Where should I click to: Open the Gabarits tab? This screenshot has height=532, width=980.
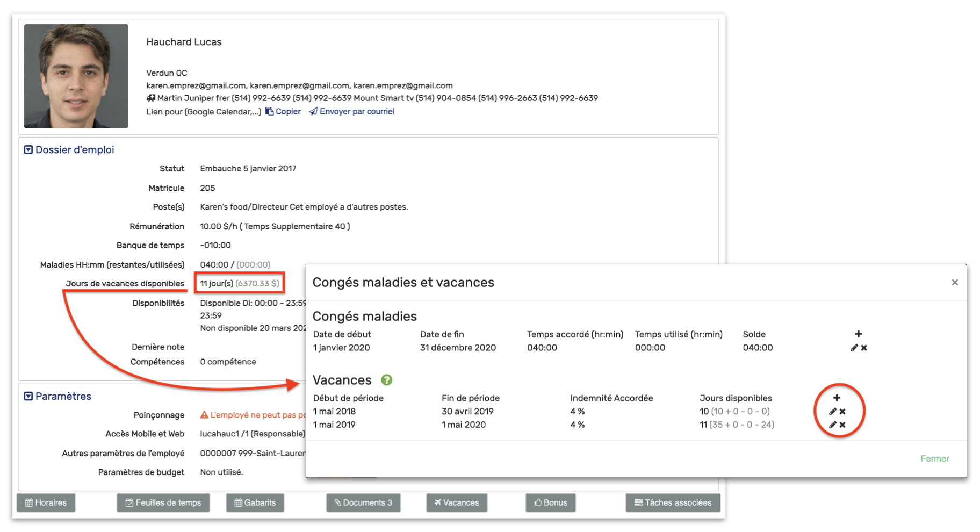(255, 502)
